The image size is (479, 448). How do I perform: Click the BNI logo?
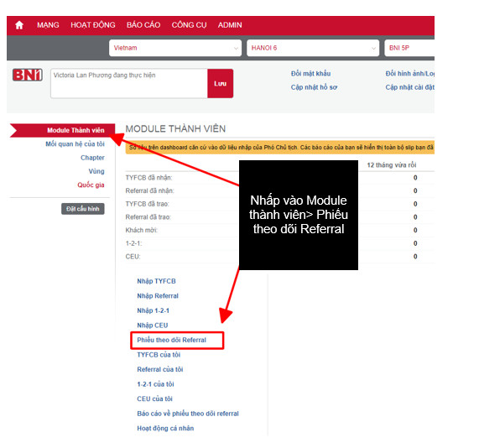(x=27, y=75)
